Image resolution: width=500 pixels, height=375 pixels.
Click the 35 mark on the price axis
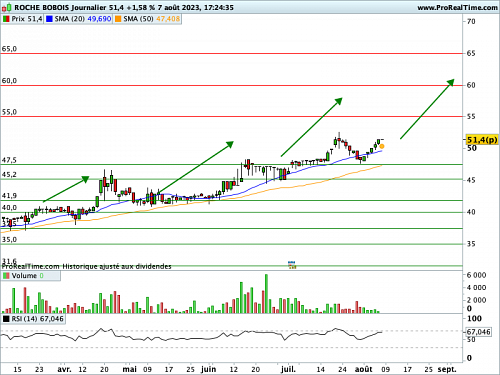tap(471, 244)
